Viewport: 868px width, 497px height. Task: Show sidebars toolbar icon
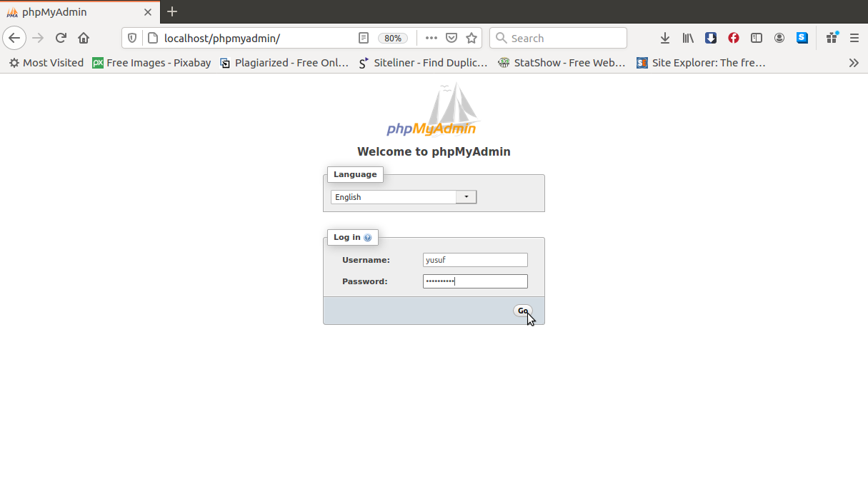point(757,38)
